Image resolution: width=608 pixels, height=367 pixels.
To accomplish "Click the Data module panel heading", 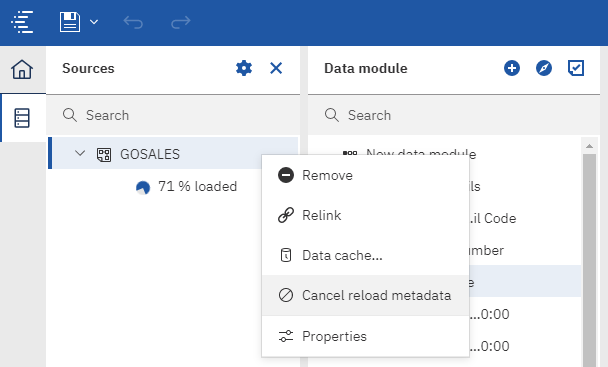I will (366, 68).
